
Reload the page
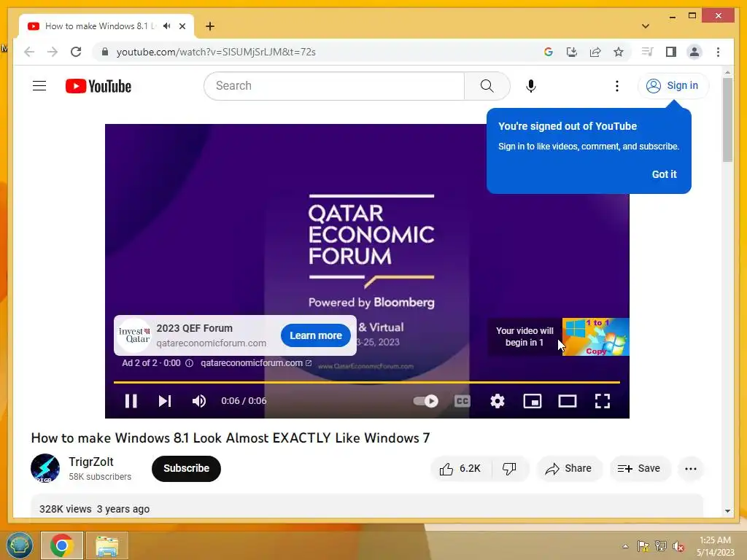(76, 52)
